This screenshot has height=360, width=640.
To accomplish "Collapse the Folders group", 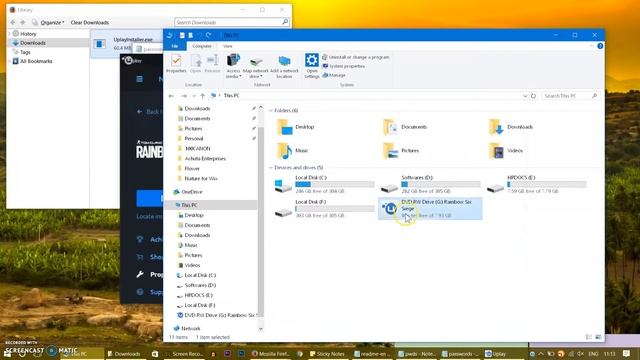I will (271, 111).
